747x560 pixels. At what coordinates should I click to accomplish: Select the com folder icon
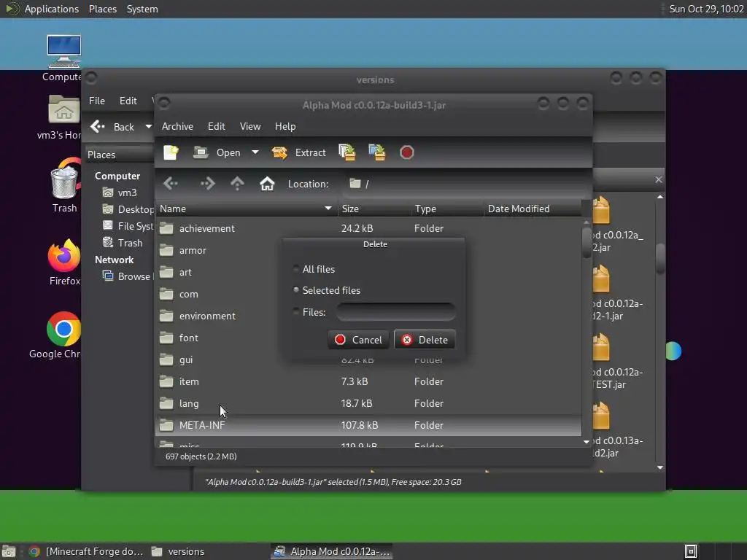click(x=166, y=294)
